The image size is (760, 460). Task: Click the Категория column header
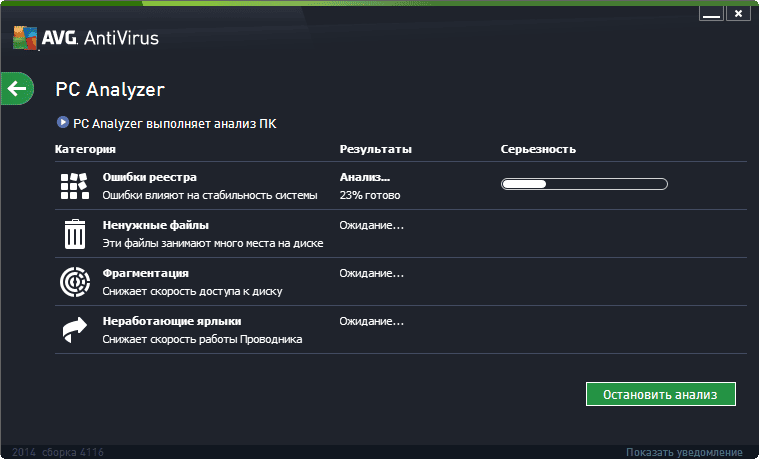tap(85, 149)
